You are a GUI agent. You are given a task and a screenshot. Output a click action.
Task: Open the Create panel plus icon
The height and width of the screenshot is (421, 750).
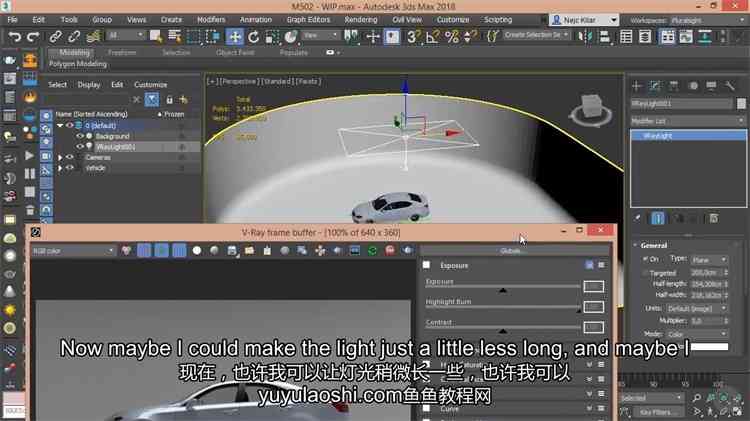[x=636, y=85]
